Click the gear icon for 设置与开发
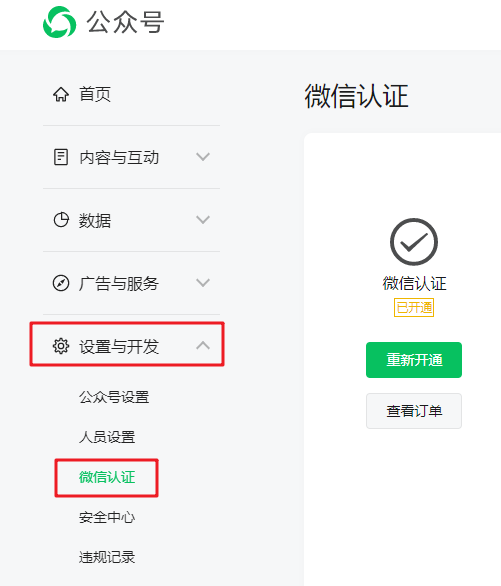 click(x=61, y=346)
